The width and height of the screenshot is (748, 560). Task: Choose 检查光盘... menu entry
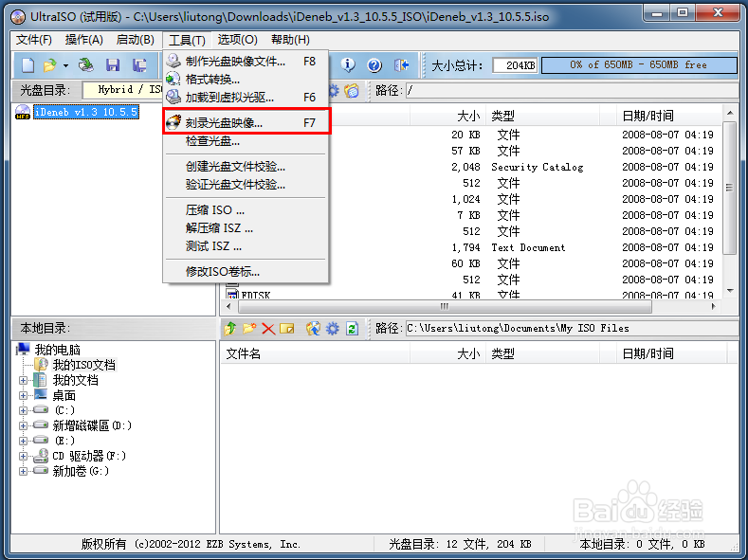click(x=246, y=141)
